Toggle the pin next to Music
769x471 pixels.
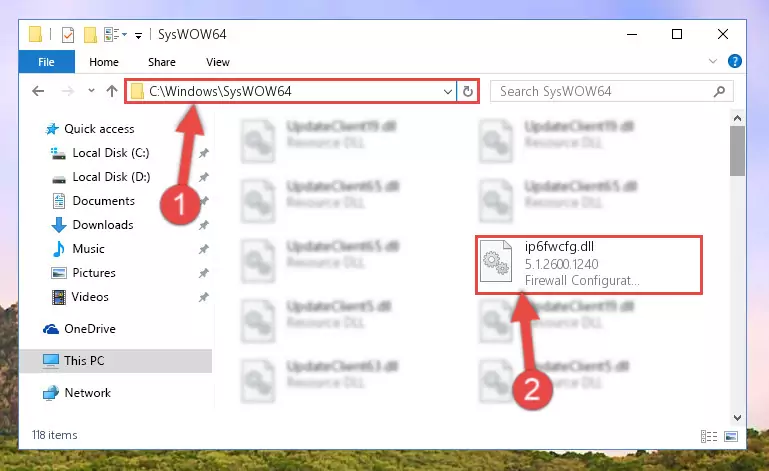click(204, 249)
